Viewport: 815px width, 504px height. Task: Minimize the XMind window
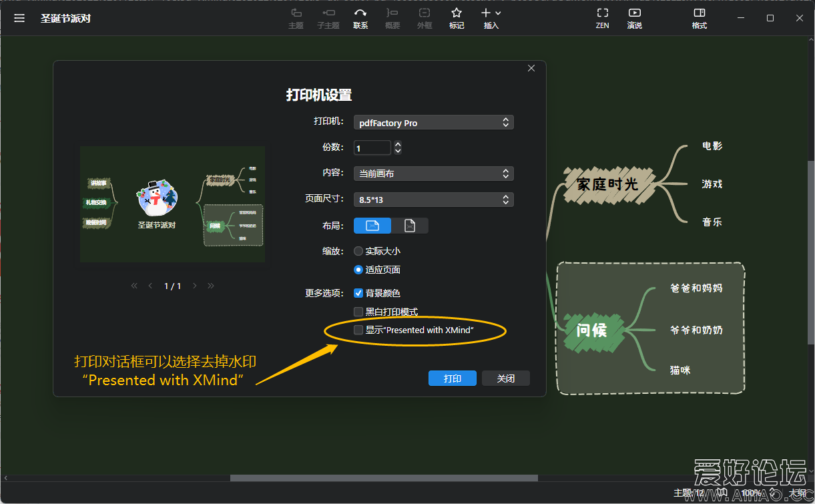(x=740, y=18)
